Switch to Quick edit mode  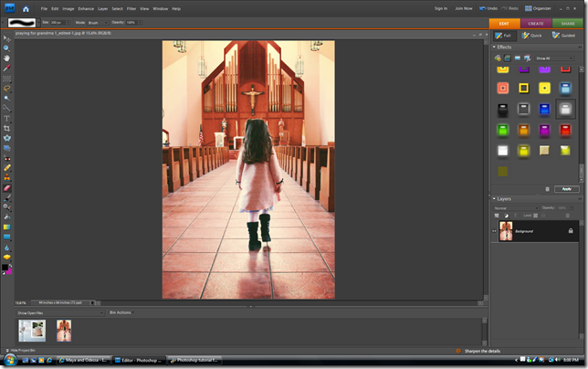pyautogui.click(x=531, y=36)
